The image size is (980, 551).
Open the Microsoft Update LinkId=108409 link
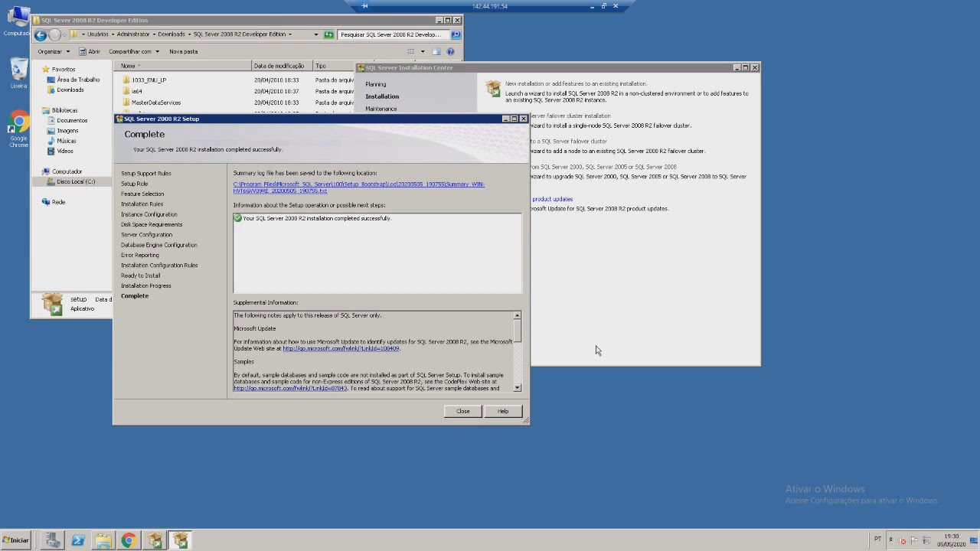click(341, 348)
